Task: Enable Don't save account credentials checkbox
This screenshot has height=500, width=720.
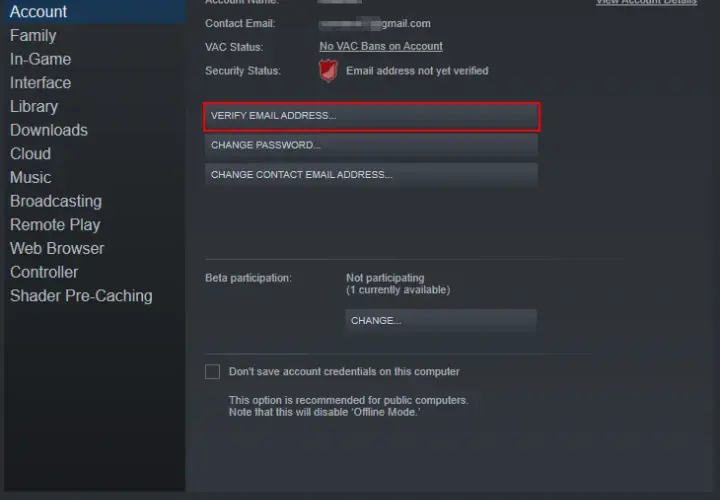Action: (x=213, y=372)
